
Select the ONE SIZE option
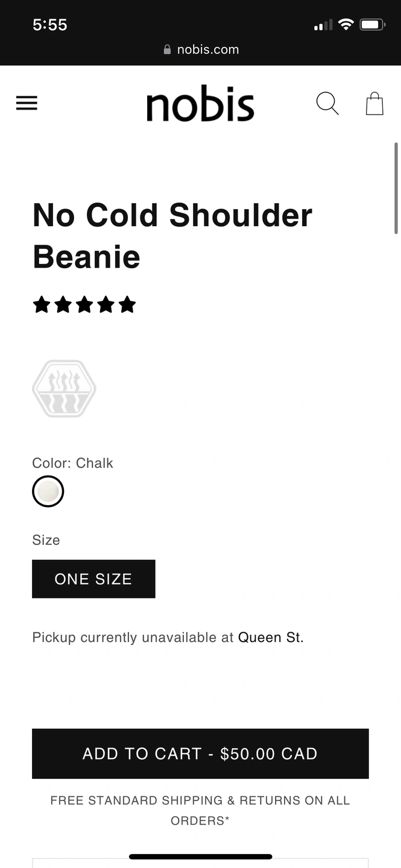point(93,579)
